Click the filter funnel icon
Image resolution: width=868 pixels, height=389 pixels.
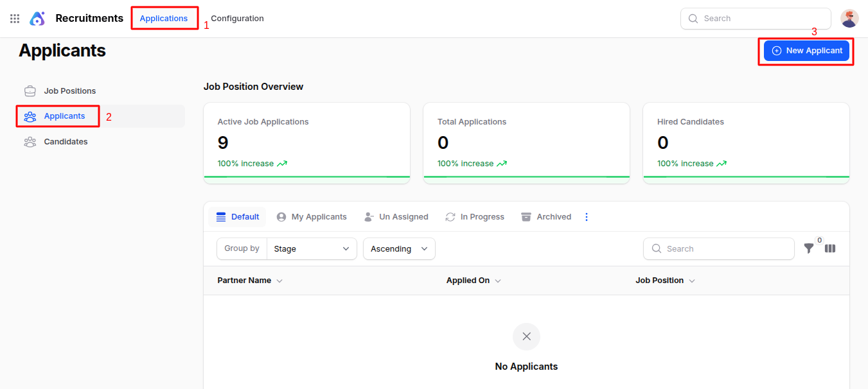[808, 248]
